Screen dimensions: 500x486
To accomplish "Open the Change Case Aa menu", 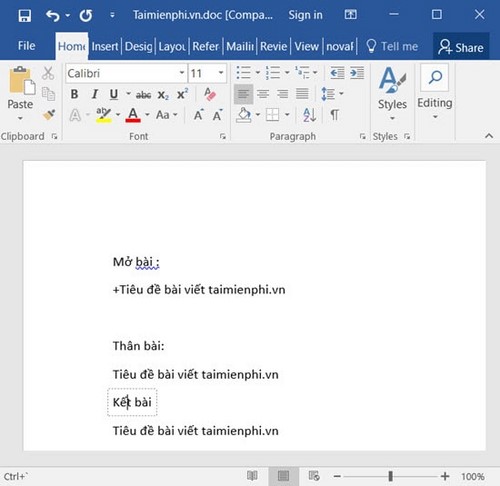I will [166, 115].
